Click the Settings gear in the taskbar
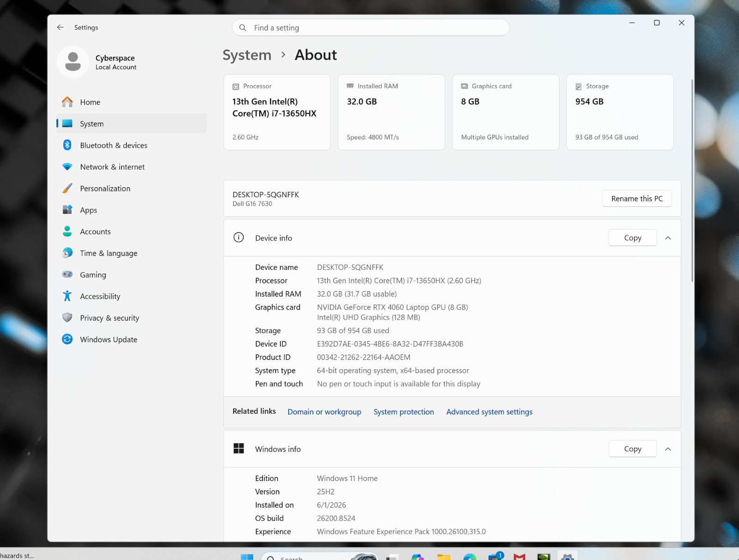Viewport: 739px width, 560px height. [x=568, y=556]
